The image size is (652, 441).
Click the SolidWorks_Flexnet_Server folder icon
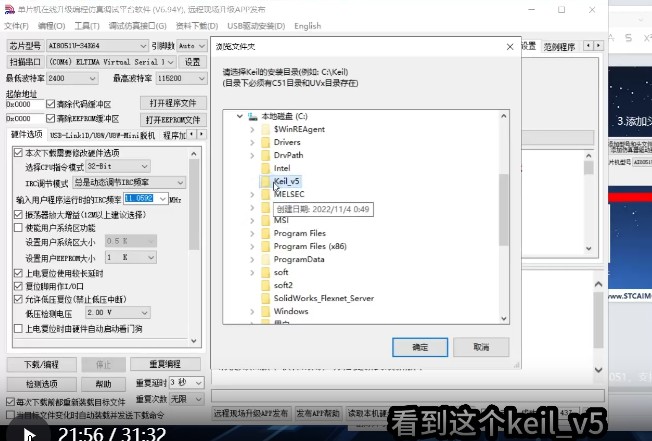265,298
